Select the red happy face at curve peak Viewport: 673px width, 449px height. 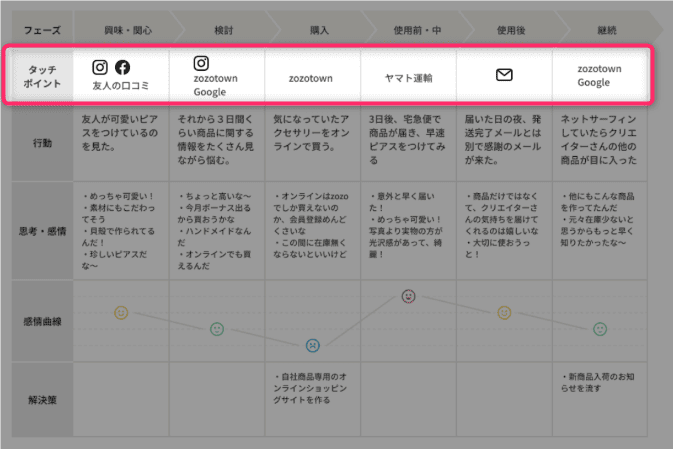coord(408,295)
